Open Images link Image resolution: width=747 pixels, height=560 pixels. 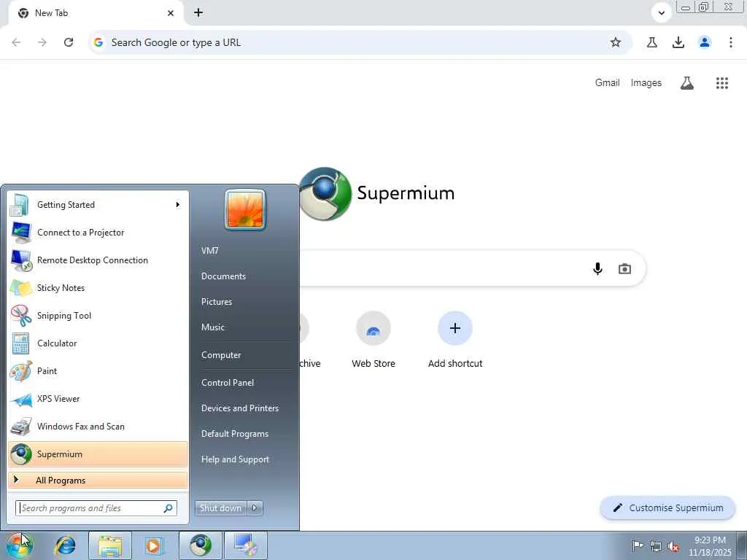pyautogui.click(x=646, y=83)
